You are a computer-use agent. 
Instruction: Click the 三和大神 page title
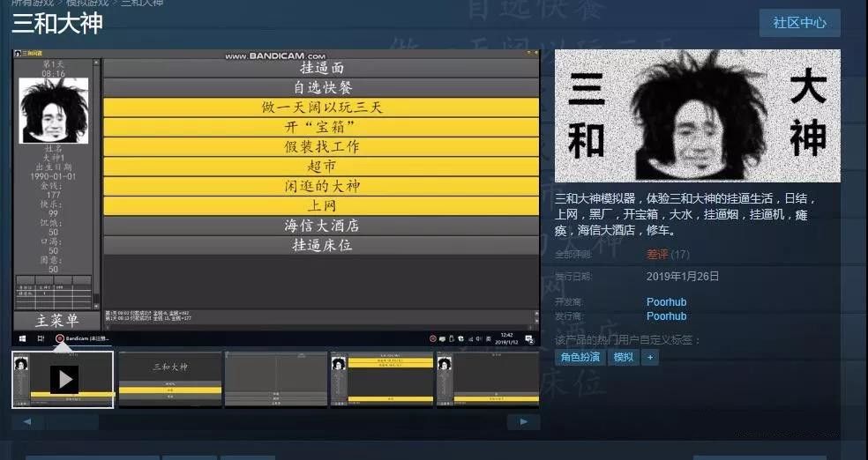(x=57, y=23)
